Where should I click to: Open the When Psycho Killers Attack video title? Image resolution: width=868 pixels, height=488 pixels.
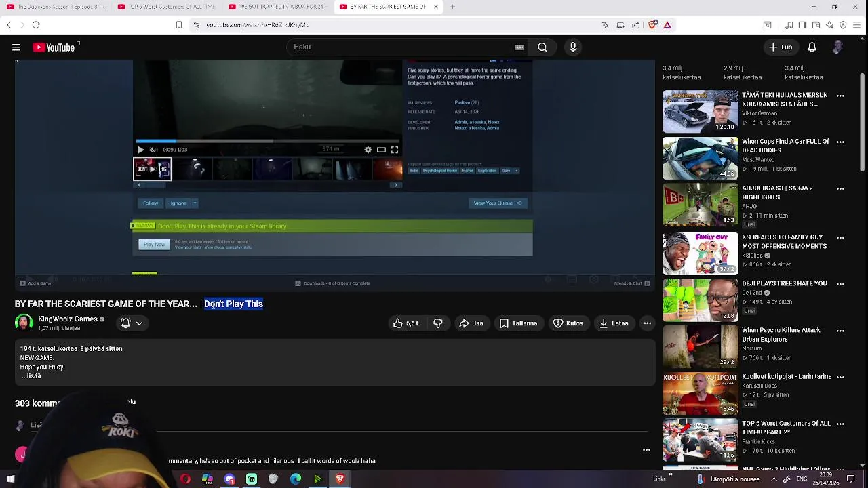point(781,335)
